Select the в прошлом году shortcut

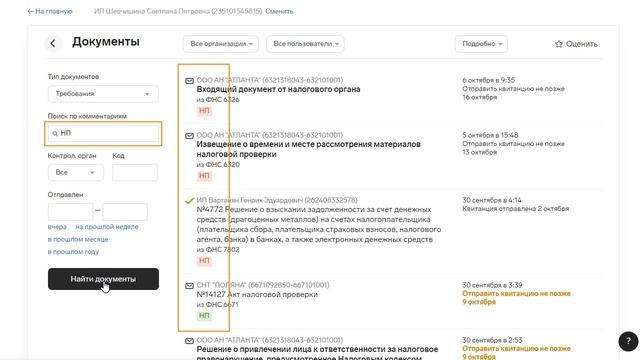73,252
